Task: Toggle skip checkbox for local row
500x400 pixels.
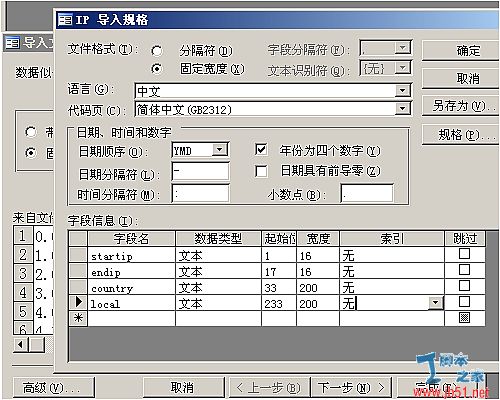Action: click(x=464, y=302)
